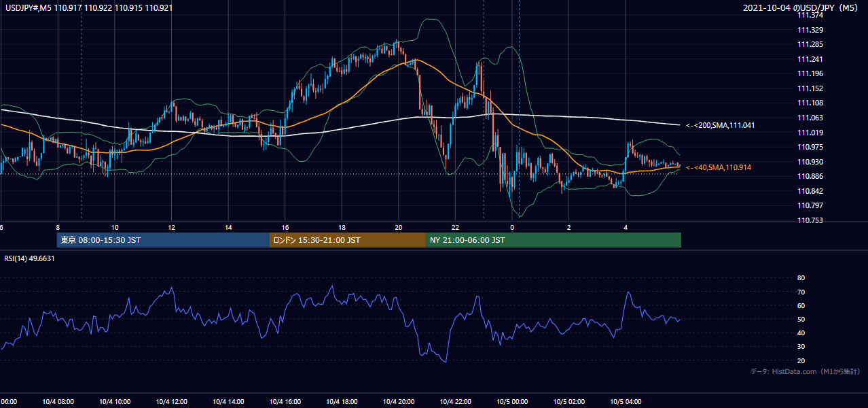
Task: Click the 10/4 12:00 bottom time label
Action: 171,401
